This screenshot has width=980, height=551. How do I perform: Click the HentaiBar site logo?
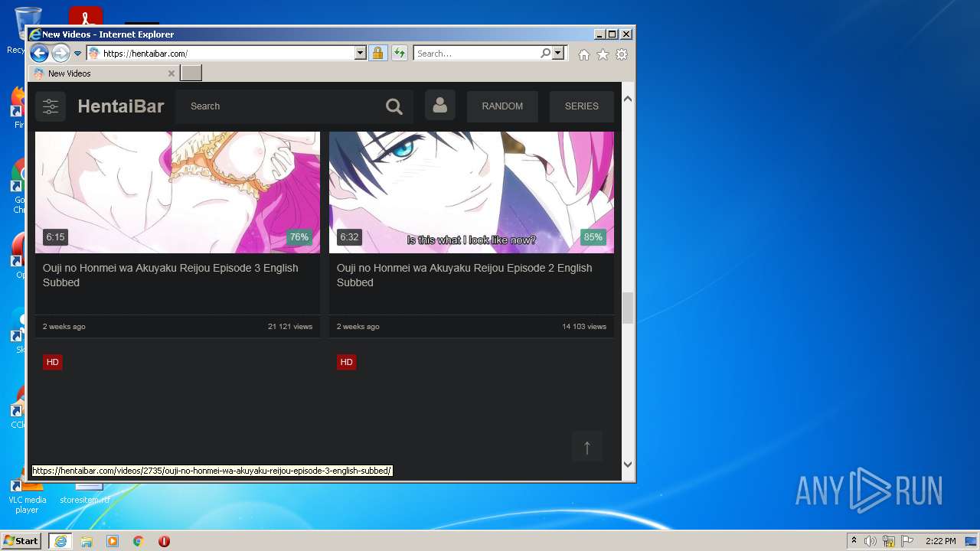point(121,106)
